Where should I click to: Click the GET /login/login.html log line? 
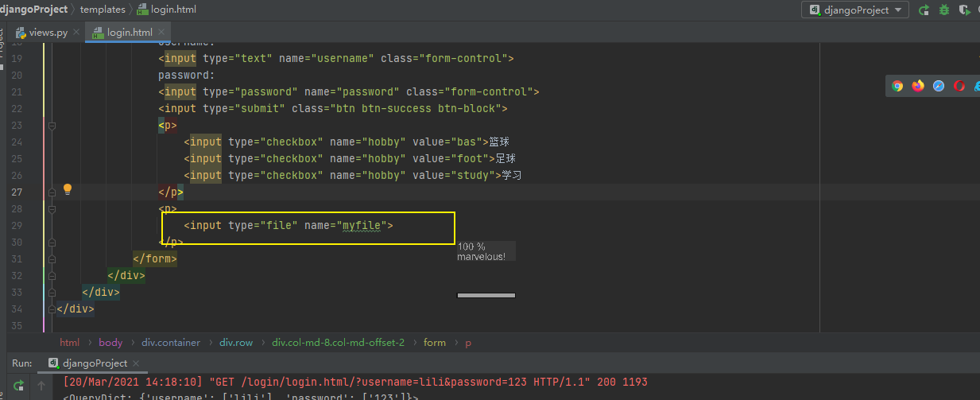point(355,383)
